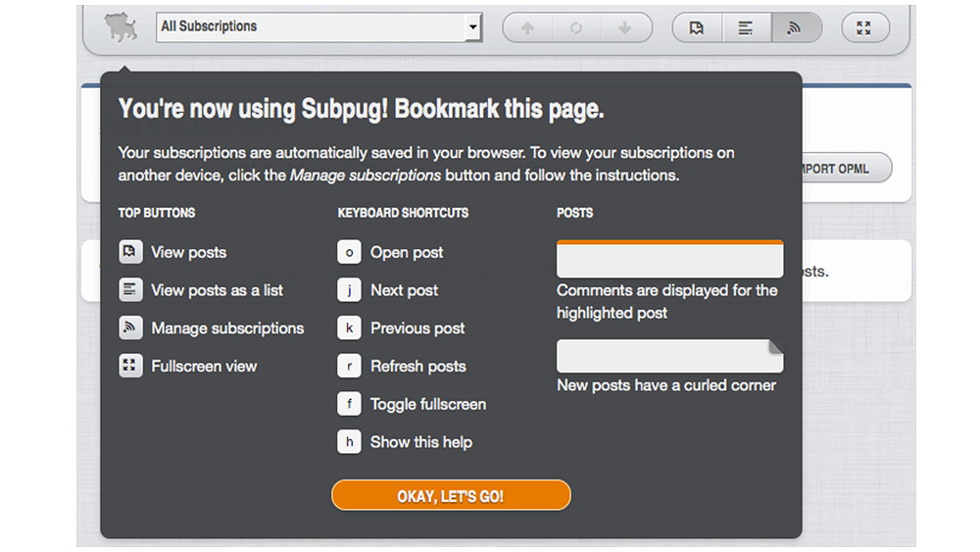Click the View posts icon in help
Image resolution: width=980 pixels, height=552 pixels.
click(130, 252)
